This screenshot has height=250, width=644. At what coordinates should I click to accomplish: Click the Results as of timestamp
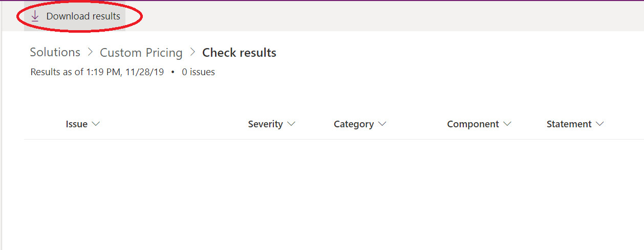(x=97, y=72)
